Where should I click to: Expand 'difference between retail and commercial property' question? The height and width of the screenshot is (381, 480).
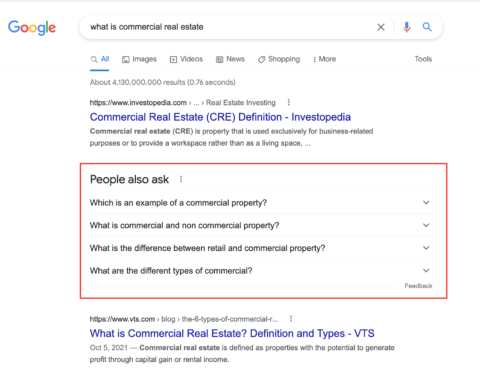261,248
